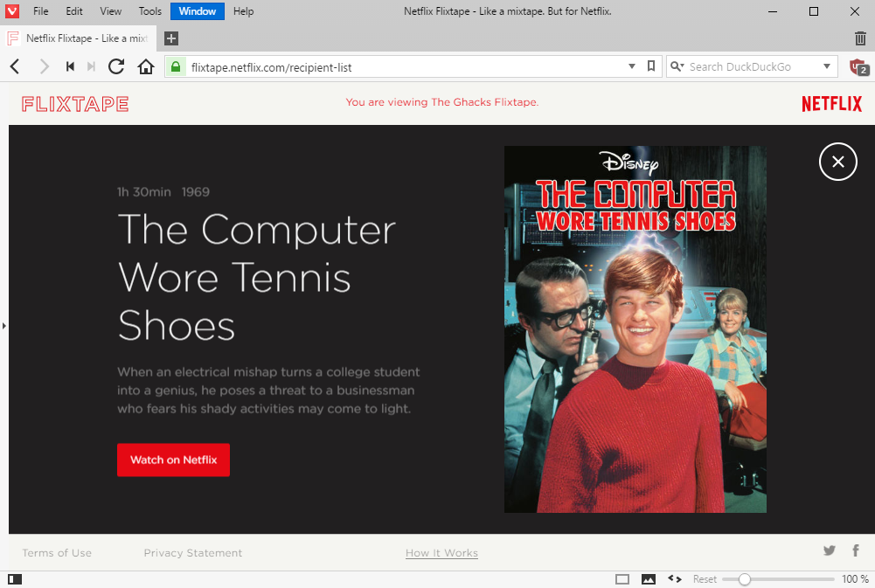The image size is (875, 588).
Task: Adjust the page zoom slider
Action: 778,579
